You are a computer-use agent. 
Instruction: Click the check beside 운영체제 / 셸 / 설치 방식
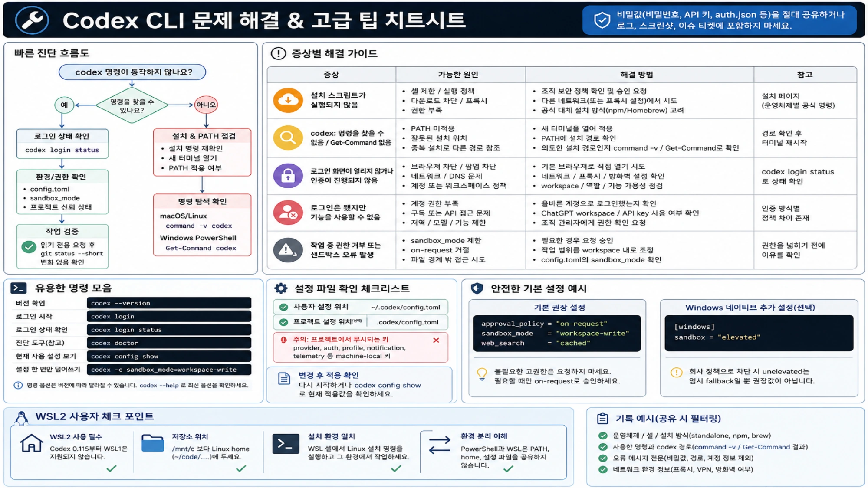(603, 436)
